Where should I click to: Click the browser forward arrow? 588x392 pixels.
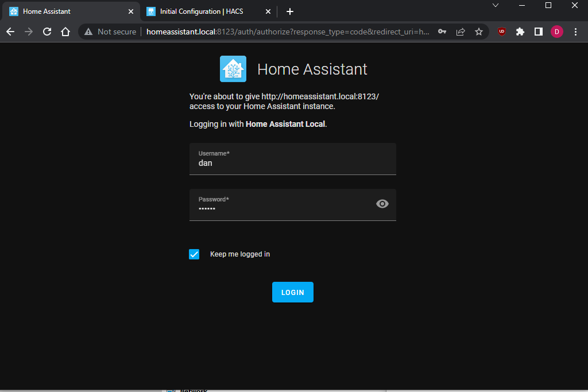pos(29,32)
